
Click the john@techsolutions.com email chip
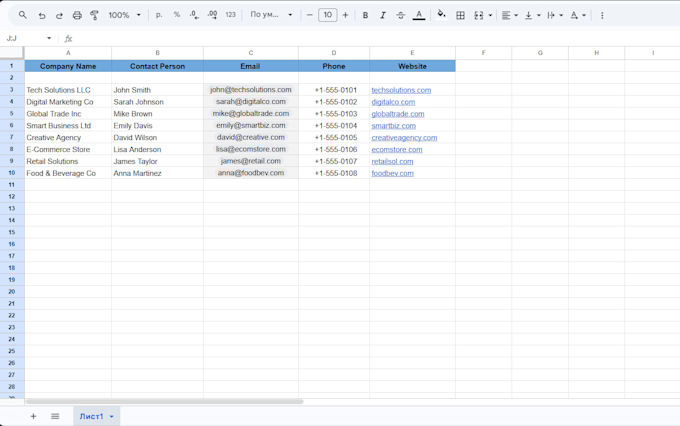tap(251, 89)
